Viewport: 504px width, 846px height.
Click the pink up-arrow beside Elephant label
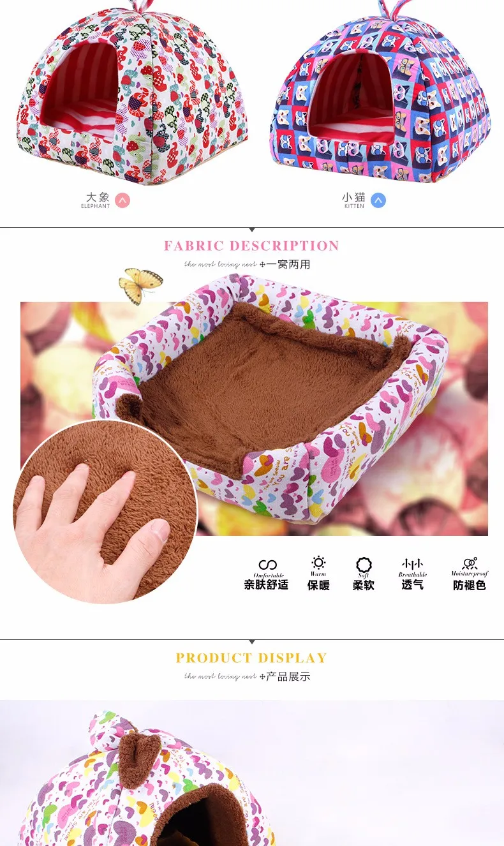tap(122, 200)
